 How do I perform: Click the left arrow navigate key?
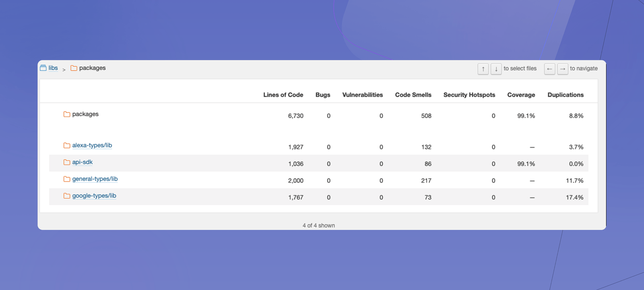(549, 69)
